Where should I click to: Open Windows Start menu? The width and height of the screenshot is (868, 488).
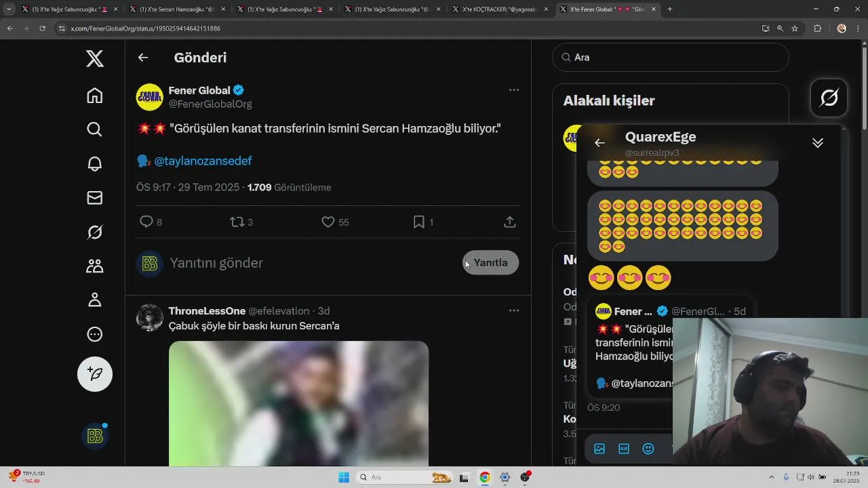click(344, 477)
